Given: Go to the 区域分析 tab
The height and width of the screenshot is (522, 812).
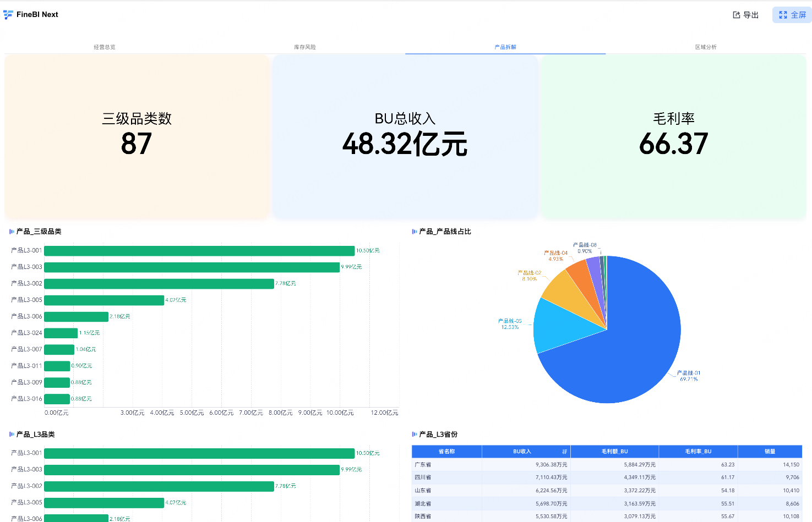Looking at the screenshot, I should pos(706,47).
